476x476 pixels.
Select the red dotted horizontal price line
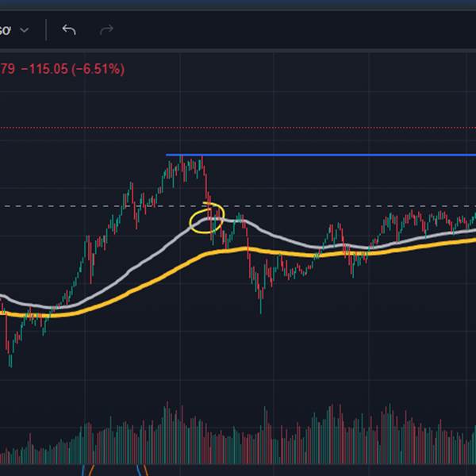pyautogui.click(x=238, y=127)
